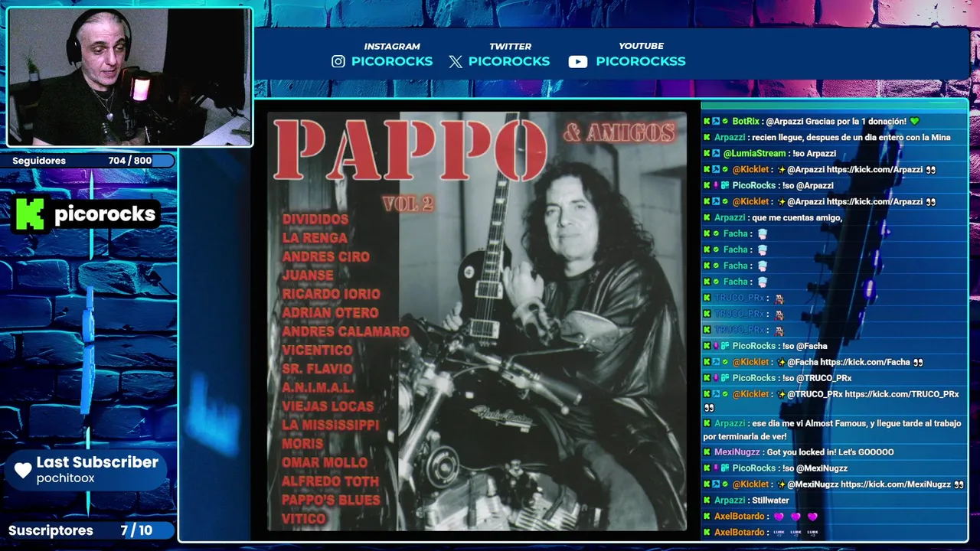Click LA MISSISSIPPI in the album artist list
Image resolution: width=980 pixels, height=551 pixels.
tap(330, 425)
